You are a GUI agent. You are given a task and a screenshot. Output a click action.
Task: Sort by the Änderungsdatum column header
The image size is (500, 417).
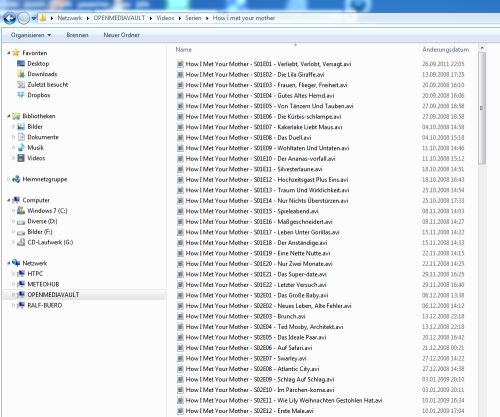click(x=446, y=50)
